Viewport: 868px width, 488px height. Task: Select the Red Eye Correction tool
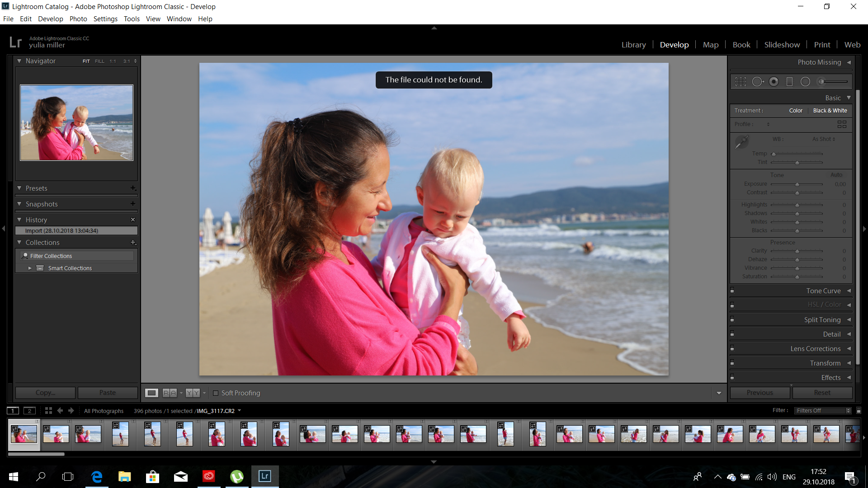[774, 81]
